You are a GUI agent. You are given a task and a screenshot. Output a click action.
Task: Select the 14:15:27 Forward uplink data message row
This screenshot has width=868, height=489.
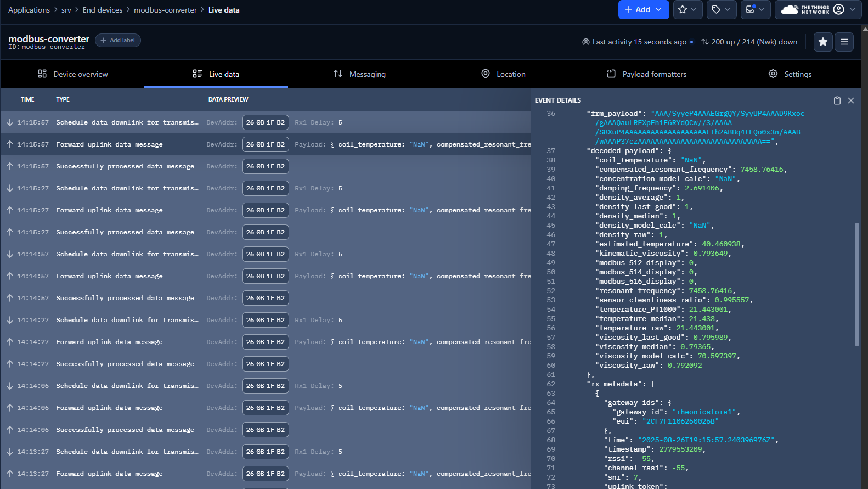click(x=109, y=210)
